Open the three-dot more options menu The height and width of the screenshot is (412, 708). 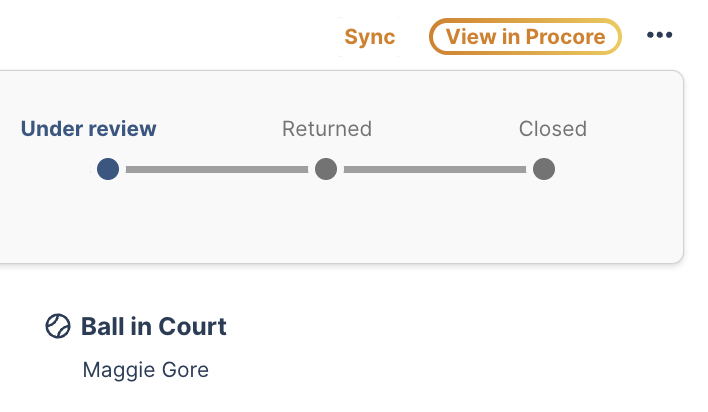[659, 35]
